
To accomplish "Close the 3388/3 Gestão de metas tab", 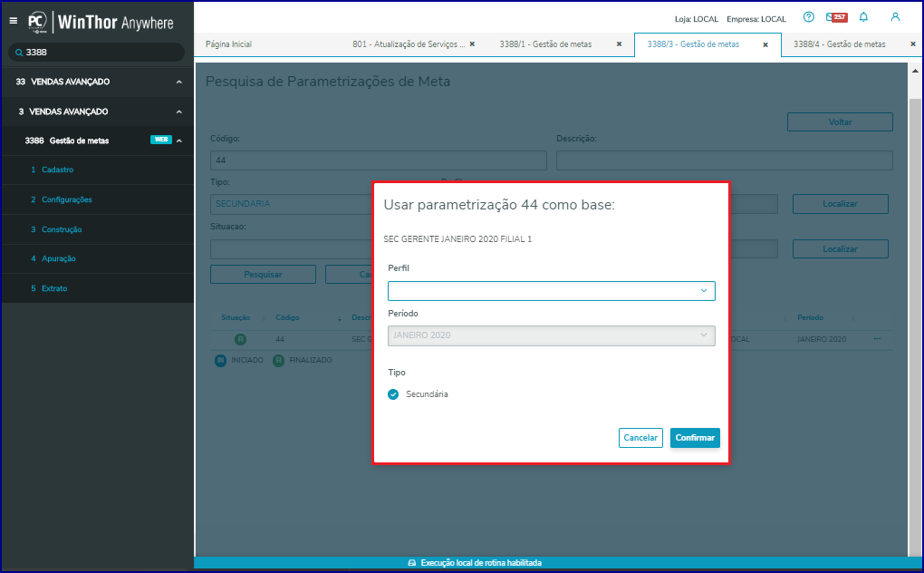I will tap(765, 44).
